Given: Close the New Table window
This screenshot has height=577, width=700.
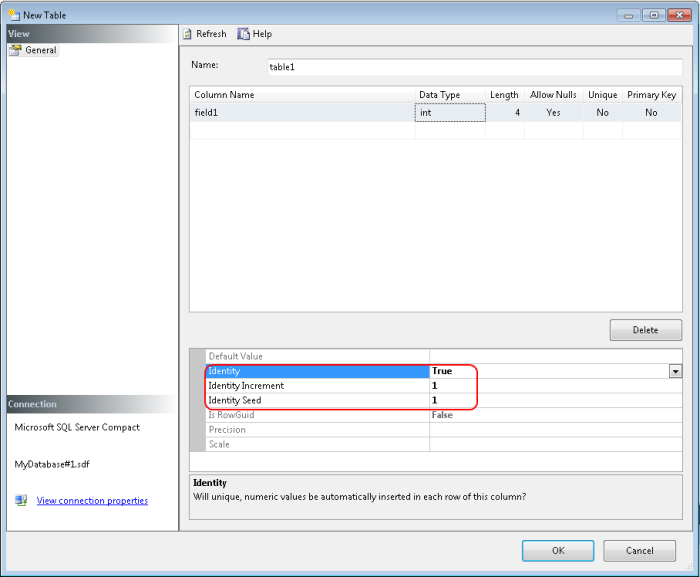Looking at the screenshot, I should click(x=679, y=16).
